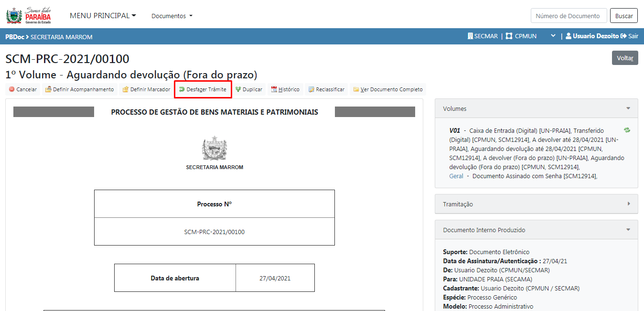Click the Geral link in Volumes

456,176
